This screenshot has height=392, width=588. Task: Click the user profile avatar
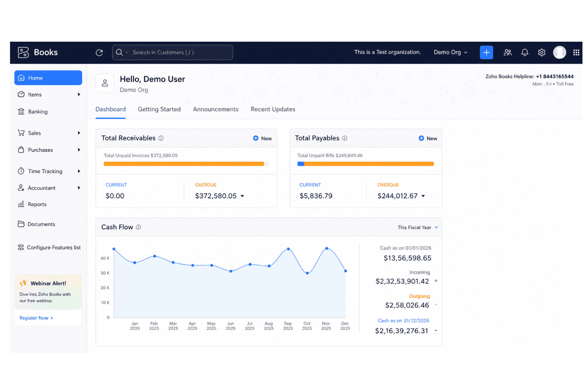pos(559,52)
